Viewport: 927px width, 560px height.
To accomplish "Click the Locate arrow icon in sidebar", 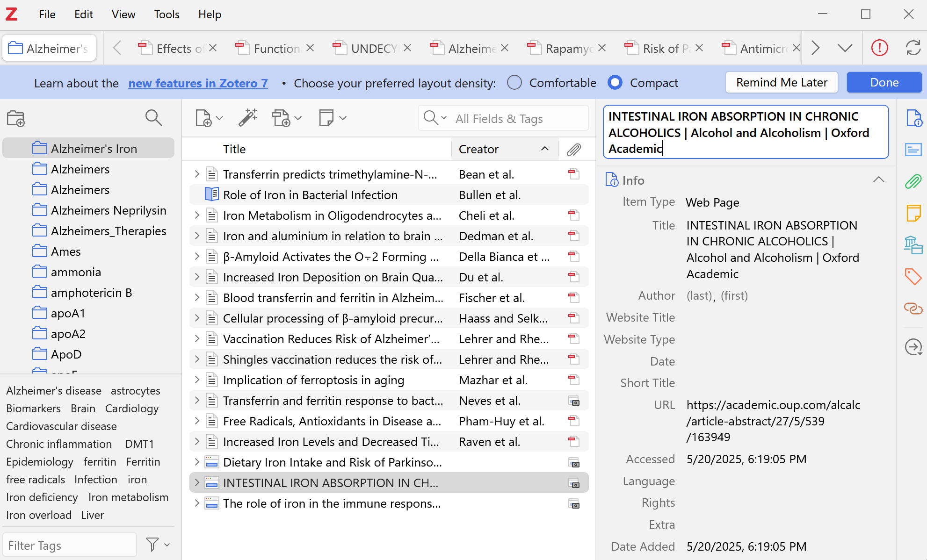I will pos(913,347).
